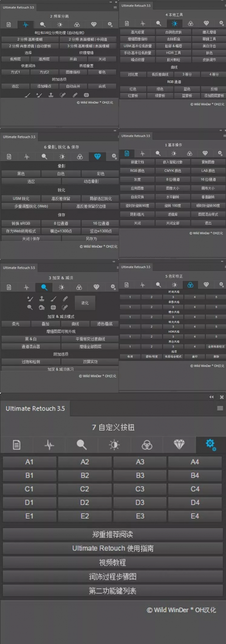Click blue three-circles icon in 5 色彩校正 panel
This screenshot has height=644, width=226.
(190, 285)
